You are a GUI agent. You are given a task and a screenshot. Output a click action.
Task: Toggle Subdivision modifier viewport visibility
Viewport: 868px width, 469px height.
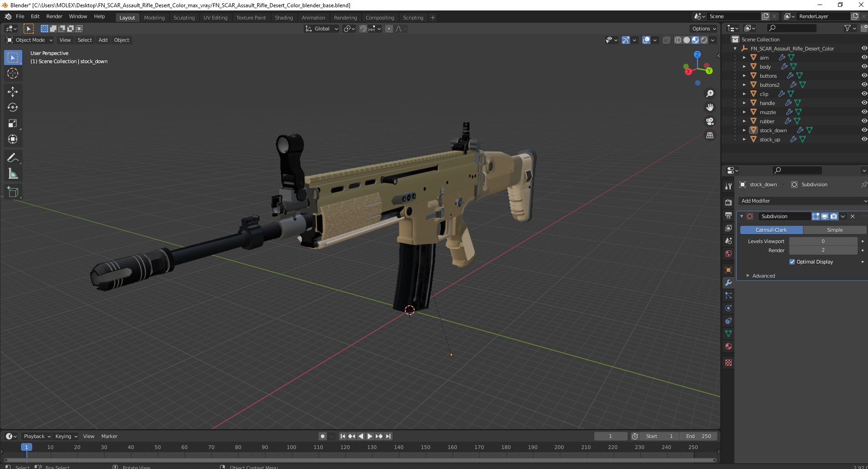[x=824, y=216]
